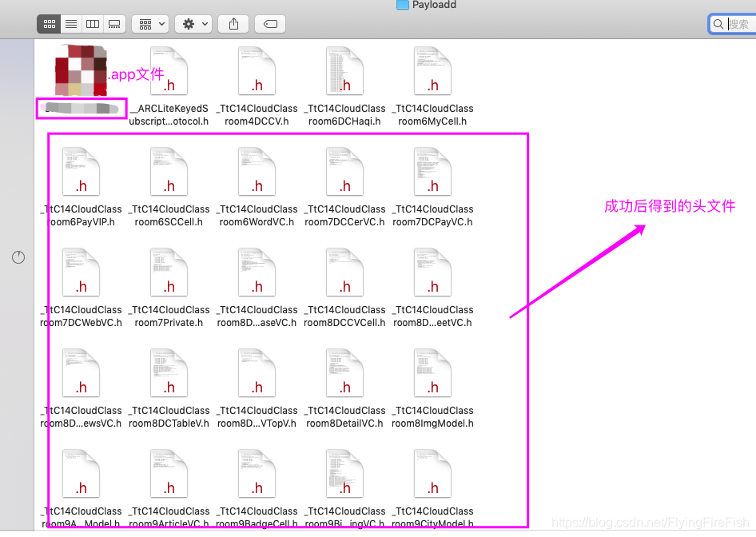Click the circular sidebar progress icon
Viewport: 756px width, 537px height.
(x=18, y=257)
